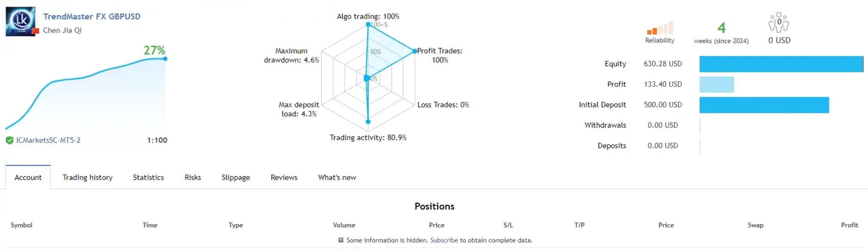
Task: Click the Subscribe link
Action: (444, 240)
